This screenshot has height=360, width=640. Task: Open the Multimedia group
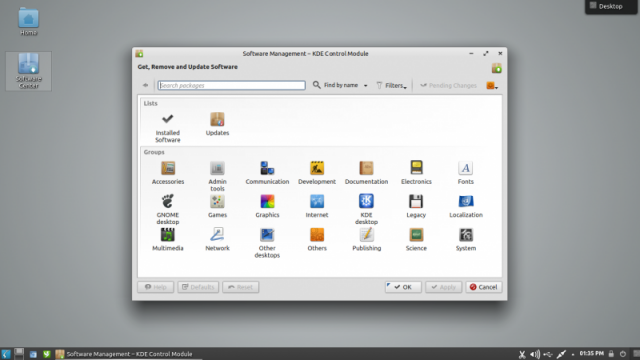[x=167, y=239]
